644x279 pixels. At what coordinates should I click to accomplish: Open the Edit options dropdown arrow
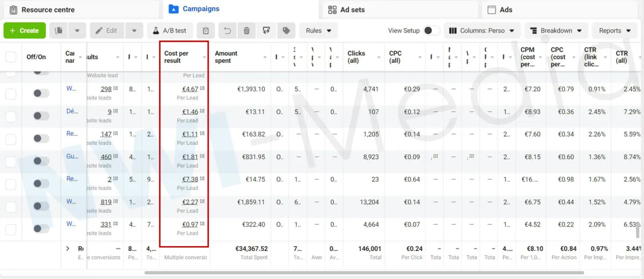(134, 31)
